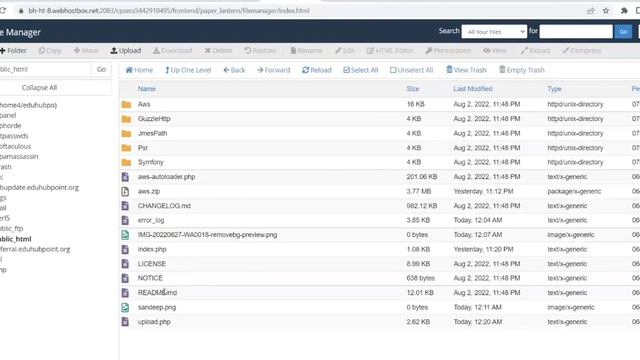The image size is (640, 360).
Task: Open referral.eduhubpoint.org tree folder
Action: pos(35,249)
